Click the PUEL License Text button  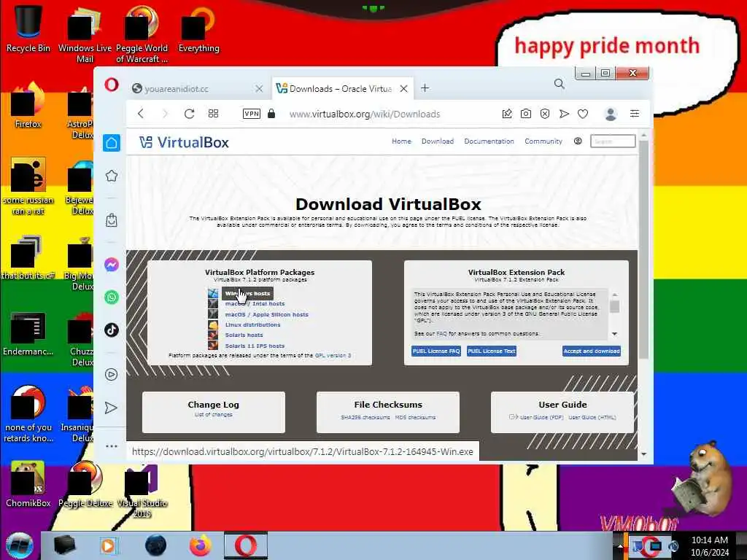click(492, 351)
